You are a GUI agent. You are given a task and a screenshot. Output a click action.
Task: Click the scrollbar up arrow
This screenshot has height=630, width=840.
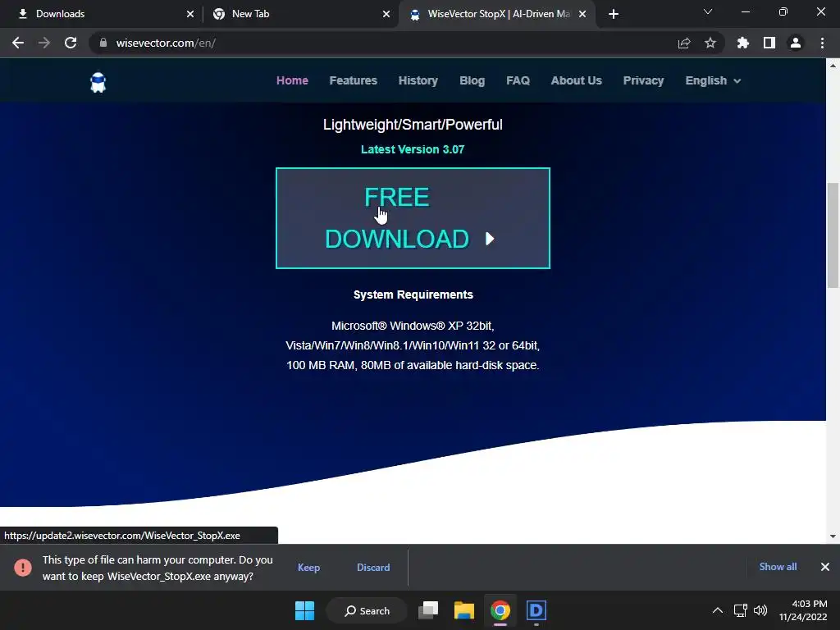point(833,66)
